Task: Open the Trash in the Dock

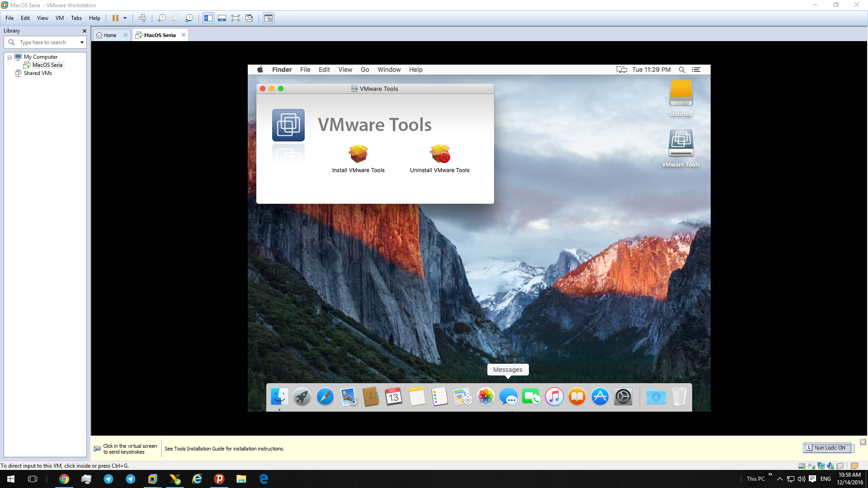Action: (679, 397)
